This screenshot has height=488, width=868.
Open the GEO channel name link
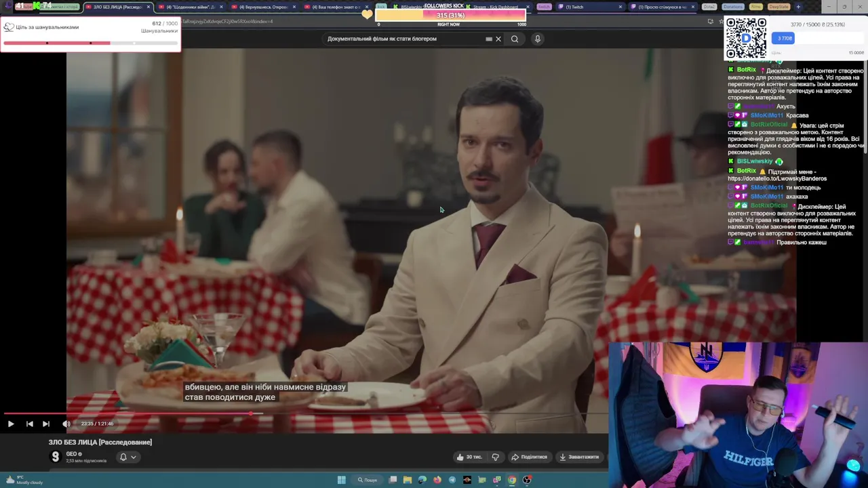tap(72, 454)
